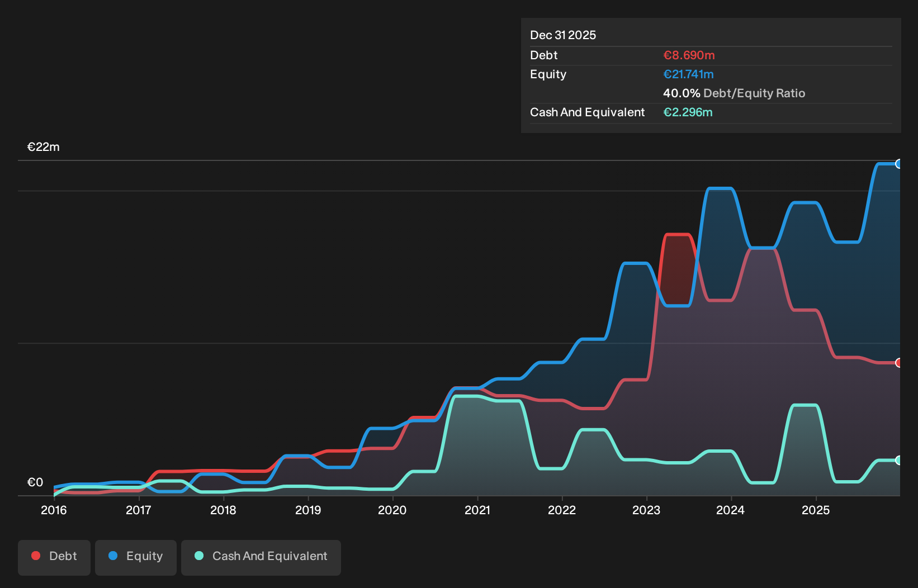The image size is (918, 588).
Task: Click the blue Equity endpoint marker
Action: coord(899,164)
